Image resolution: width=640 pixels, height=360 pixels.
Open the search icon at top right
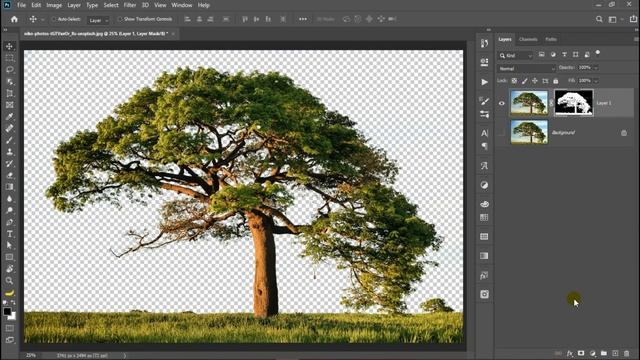point(599,19)
